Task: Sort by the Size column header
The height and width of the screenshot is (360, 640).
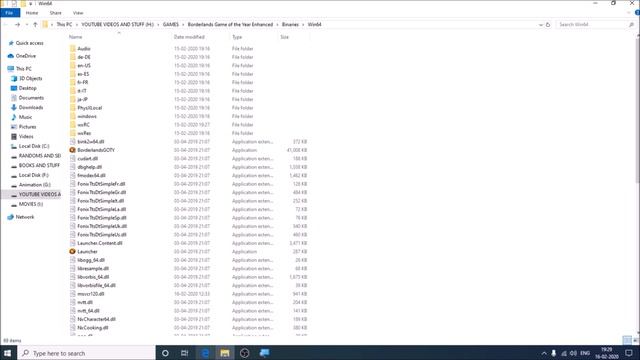Action: click(x=284, y=37)
